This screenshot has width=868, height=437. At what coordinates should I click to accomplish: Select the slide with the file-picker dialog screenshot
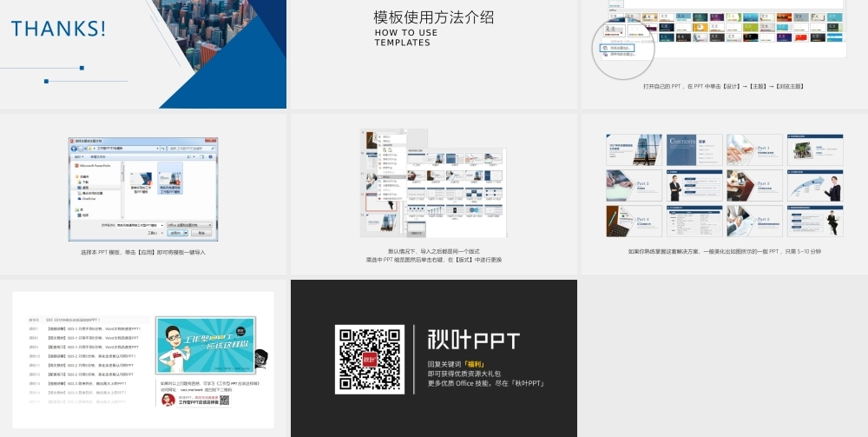pos(143,194)
